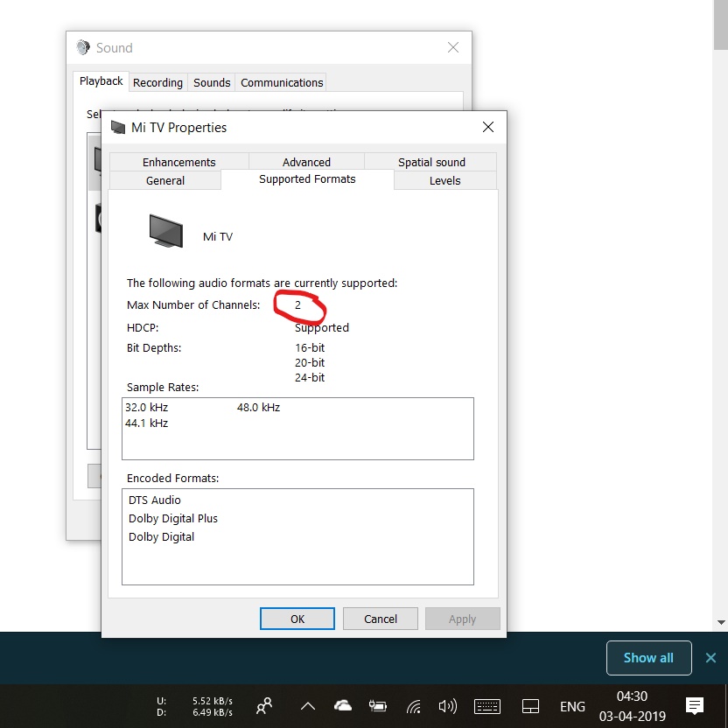Open the People icon in taskbar
The width and height of the screenshot is (728, 728).
pos(264,706)
